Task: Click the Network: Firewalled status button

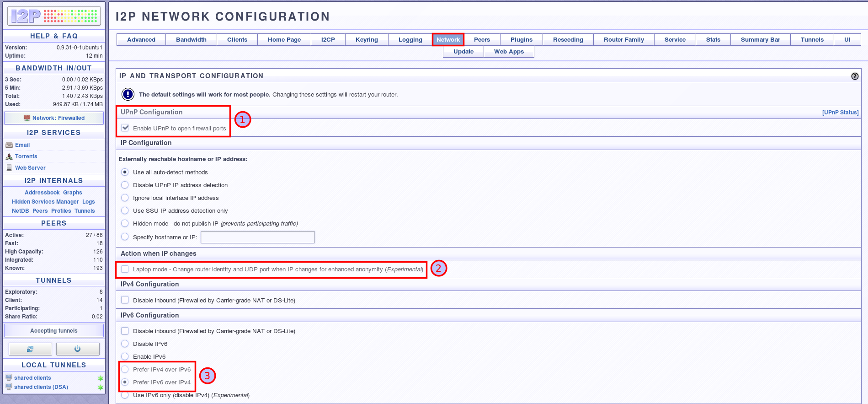Action: coord(54,118)
